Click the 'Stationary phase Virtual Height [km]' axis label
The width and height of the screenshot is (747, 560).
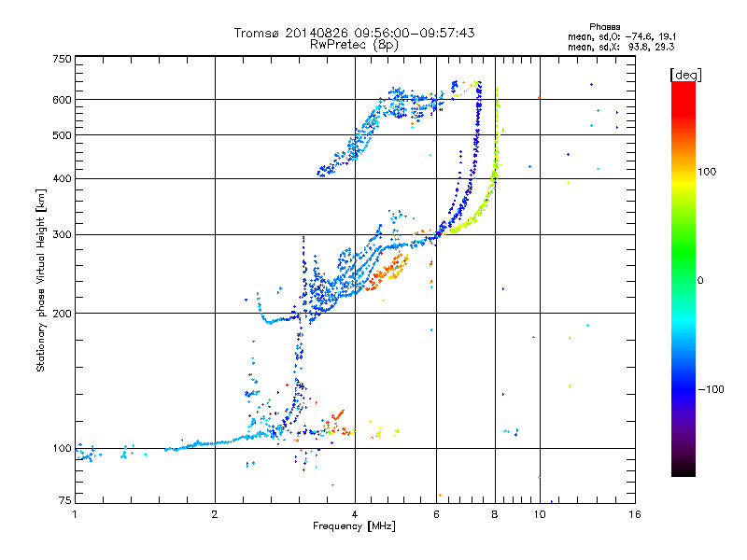41,280
